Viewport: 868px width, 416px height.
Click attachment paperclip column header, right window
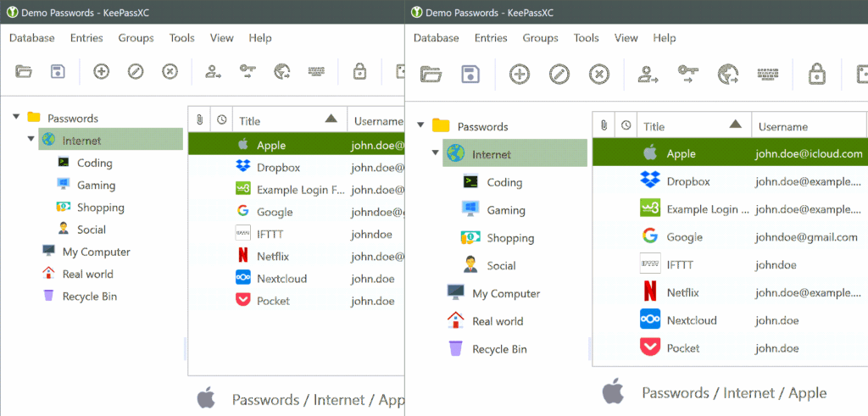pos(604,125)
